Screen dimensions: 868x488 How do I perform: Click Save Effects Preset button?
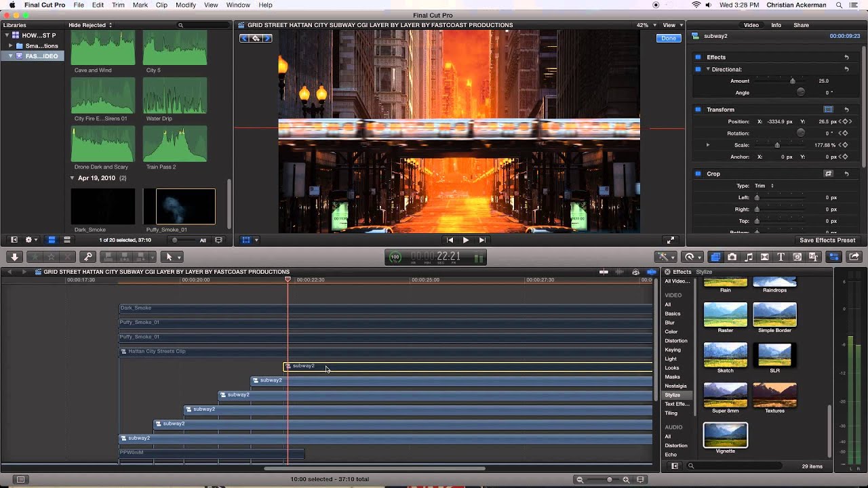tap(827, 240)
